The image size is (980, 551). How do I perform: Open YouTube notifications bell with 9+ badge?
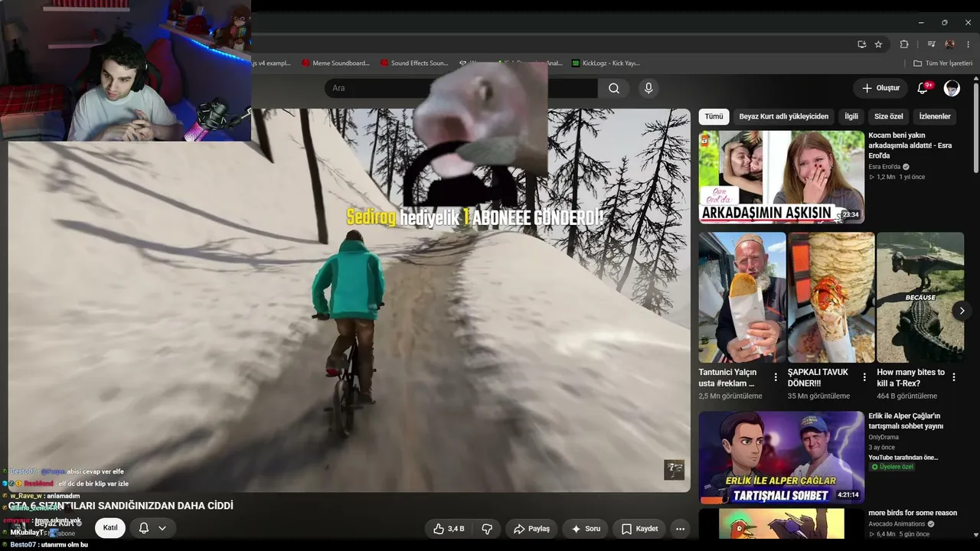point(923,88)
